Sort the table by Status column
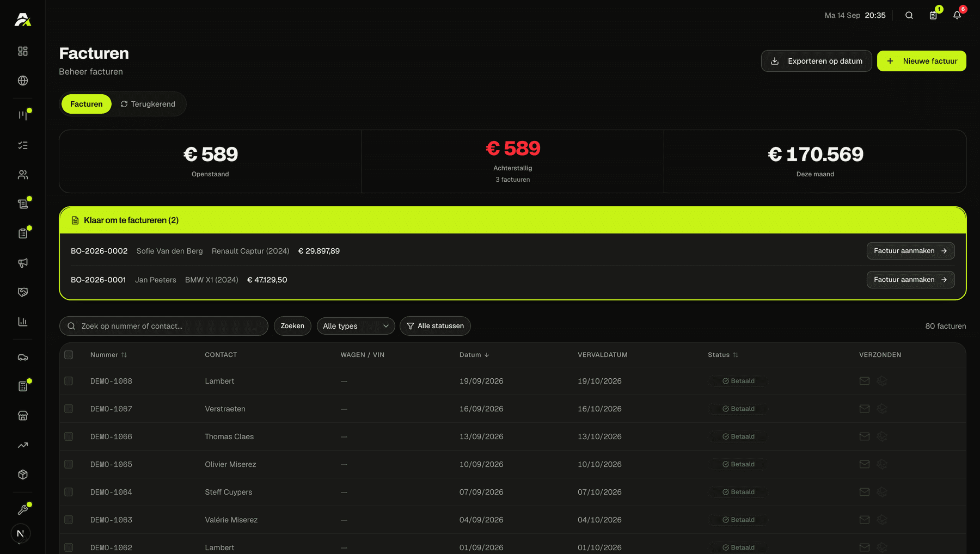 tap(723, 355)
